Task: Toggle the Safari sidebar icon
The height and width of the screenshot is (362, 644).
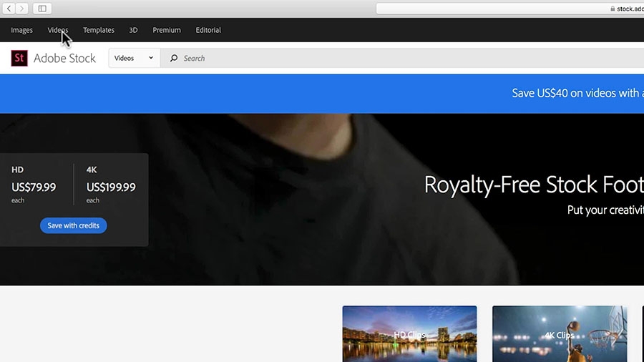Action: (42, 8)
